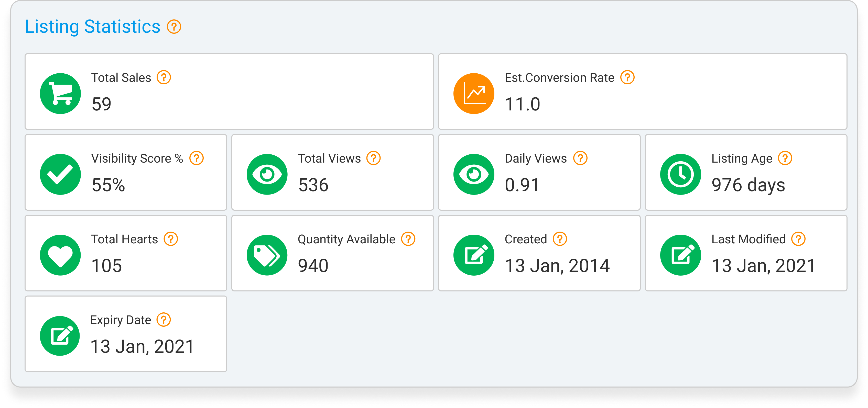Screen dimensions: 868x408
Task: Select the total hearts value 105
Action: point(106,266)
